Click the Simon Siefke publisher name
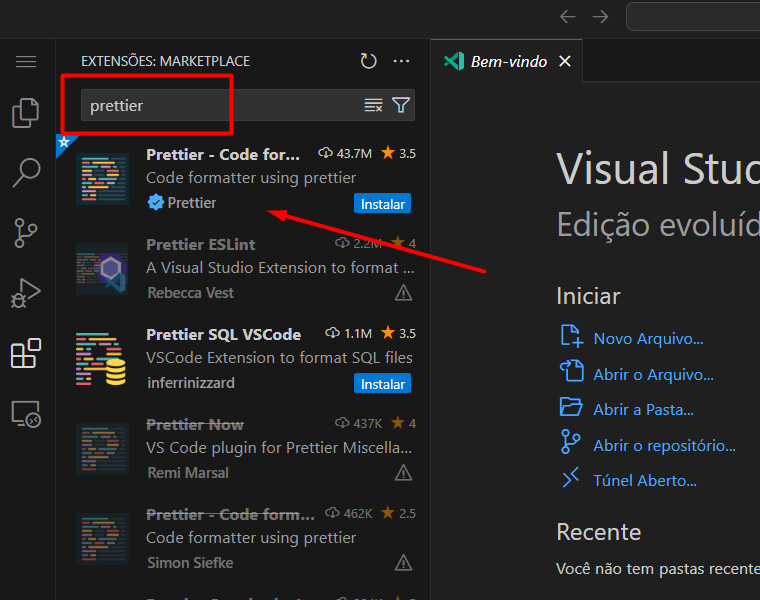The width and height of the screenshot is (760, 600). (x=190, y=563)
